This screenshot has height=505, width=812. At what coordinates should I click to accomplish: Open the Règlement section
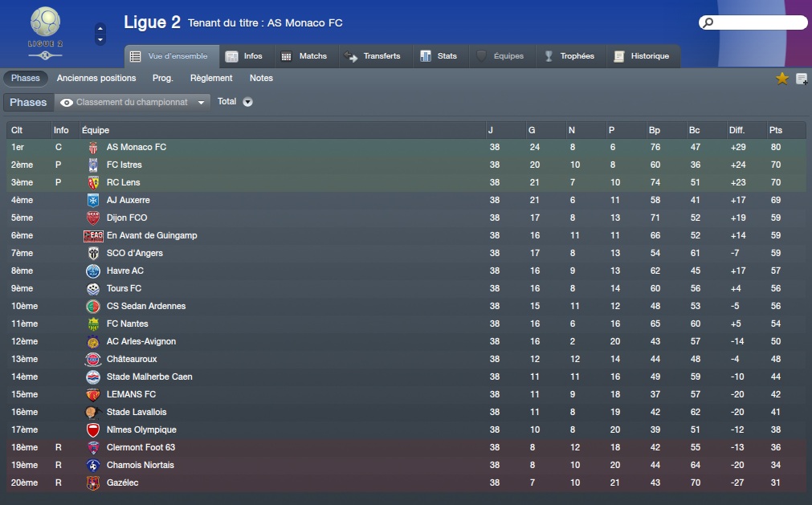(x=211, y=78)
